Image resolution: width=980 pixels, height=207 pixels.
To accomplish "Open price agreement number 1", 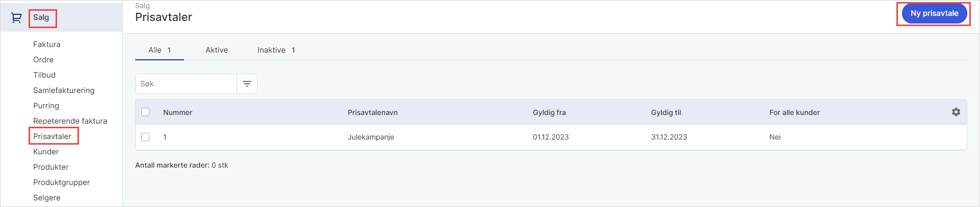I will tap(165, 137).
